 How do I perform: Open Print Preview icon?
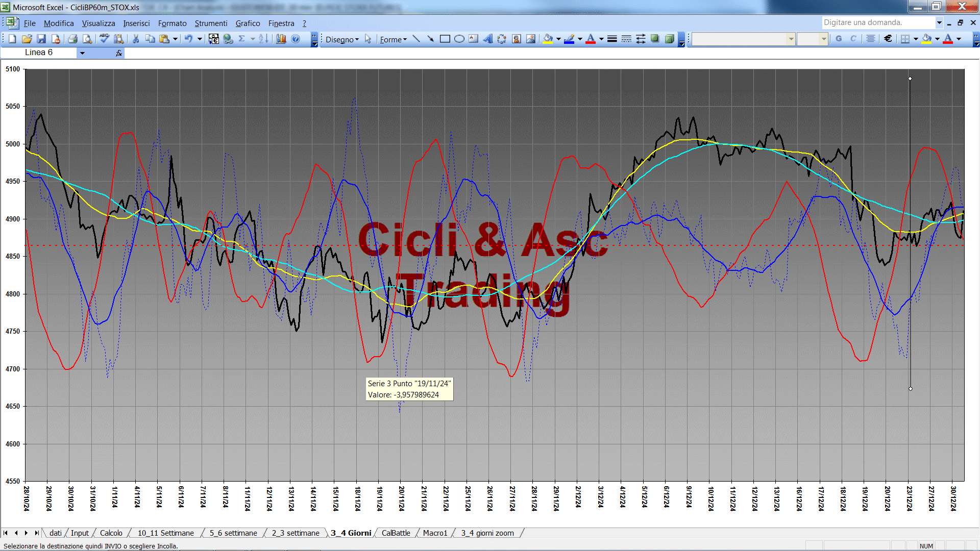pyautogui.click(x=87, y=39)
